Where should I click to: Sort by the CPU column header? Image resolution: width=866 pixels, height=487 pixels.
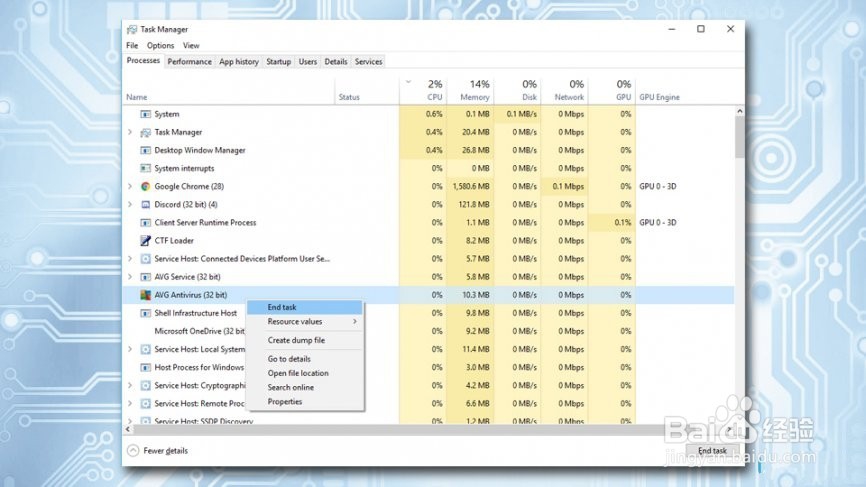click(x=423, y=91)
